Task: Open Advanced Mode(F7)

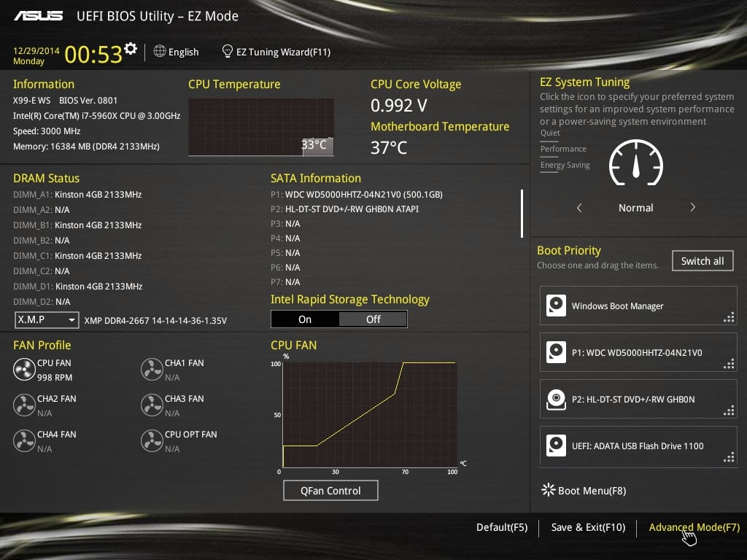Action: (694, 527)
